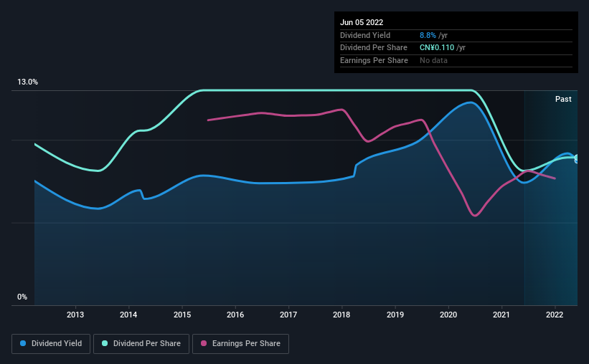The image size is (589, 364).
Task: Click the 2015 x-axis label
Action: 182,315
